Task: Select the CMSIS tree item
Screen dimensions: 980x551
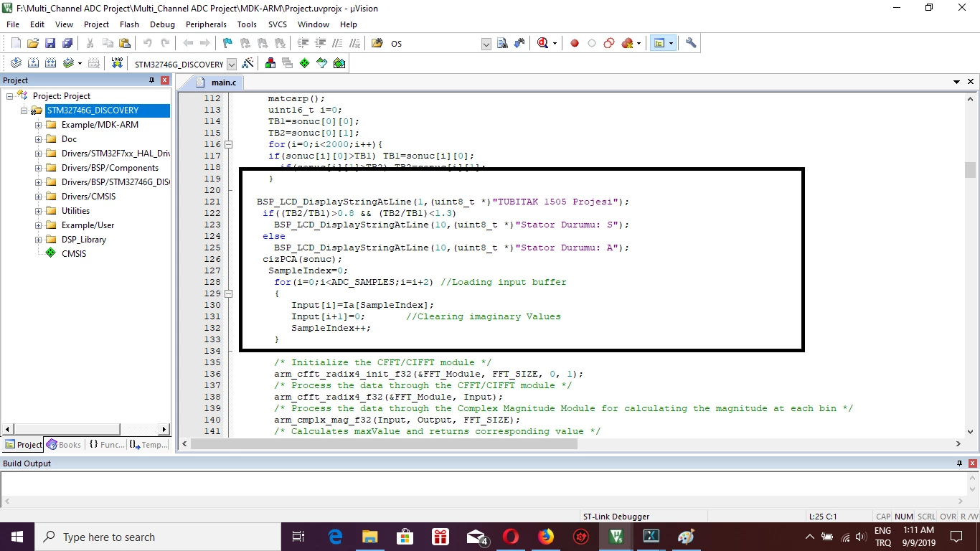Action: pos(74,254)
